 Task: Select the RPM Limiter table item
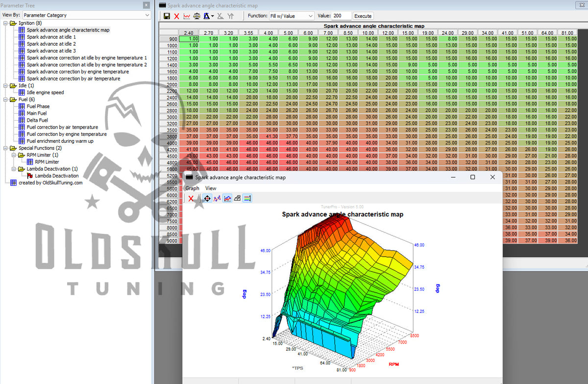coord(47,162)
